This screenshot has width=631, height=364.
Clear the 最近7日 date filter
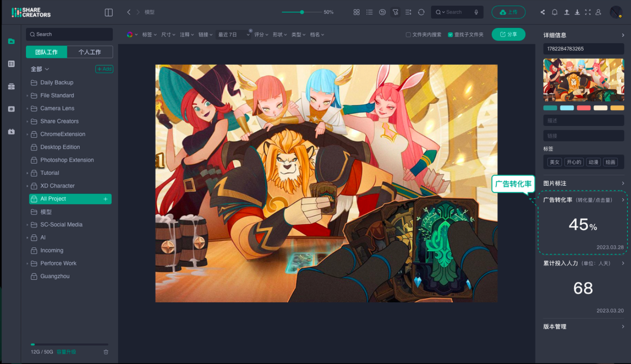pyautogui.click(x=250, y=31)
